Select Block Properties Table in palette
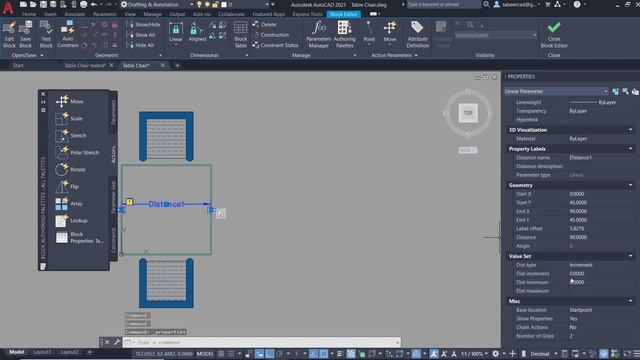Screen dimensions: 640x360 tap(79, 238)
